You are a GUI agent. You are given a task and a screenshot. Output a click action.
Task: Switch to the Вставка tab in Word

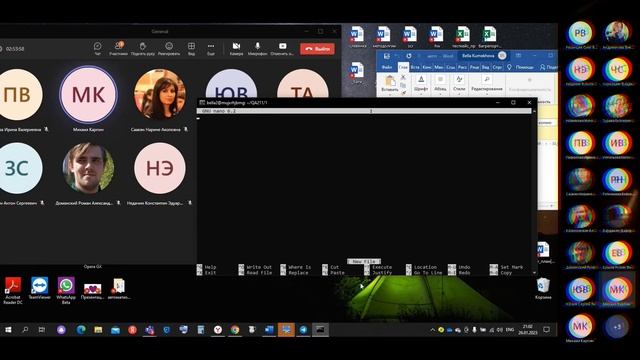pos(415,67)
